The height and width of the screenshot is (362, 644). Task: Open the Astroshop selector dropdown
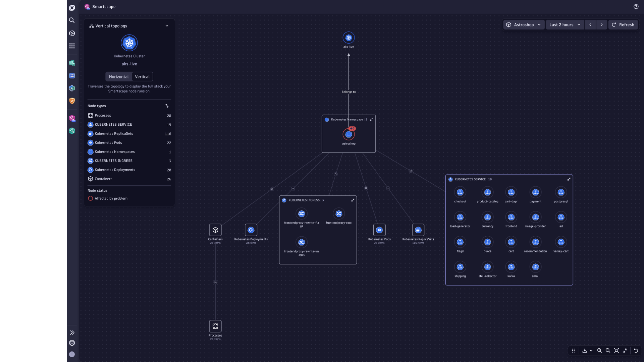click(x=524, y=24)
